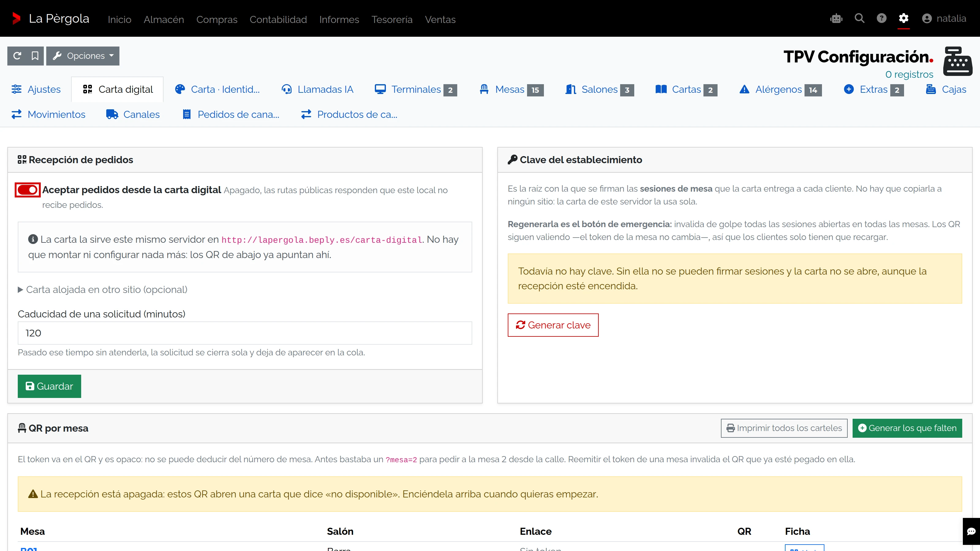Open the help question mark icon
The height and width of the screenshot is (551, 980).
tap(881, 18)
